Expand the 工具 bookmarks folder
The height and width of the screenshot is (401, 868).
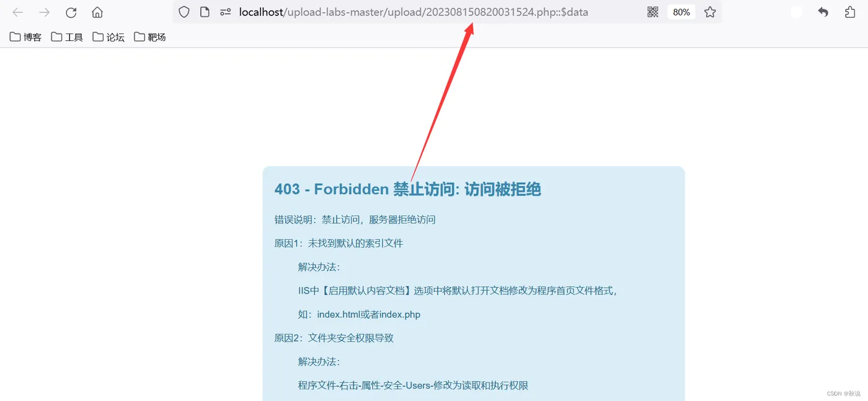[x=67, y=37]
